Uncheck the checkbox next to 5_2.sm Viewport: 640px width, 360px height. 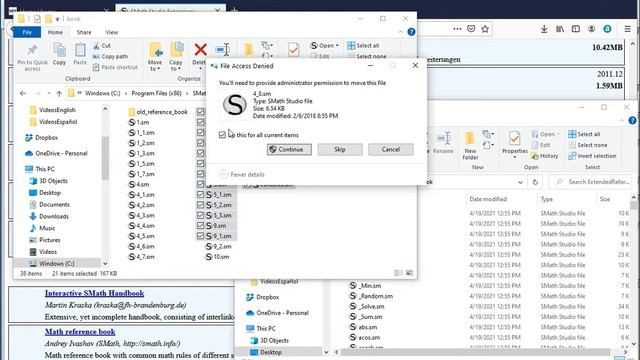(200, 205)
